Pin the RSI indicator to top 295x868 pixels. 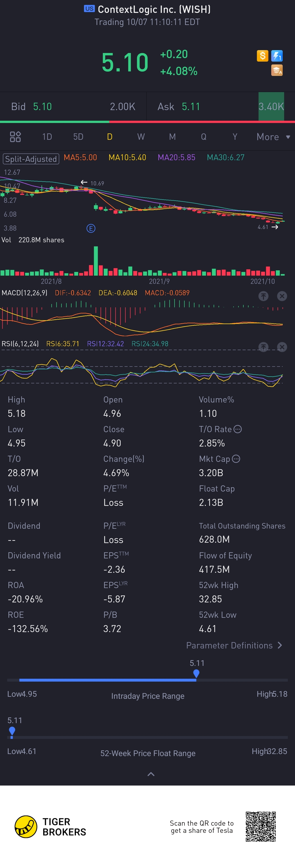[x=263, y=347]
